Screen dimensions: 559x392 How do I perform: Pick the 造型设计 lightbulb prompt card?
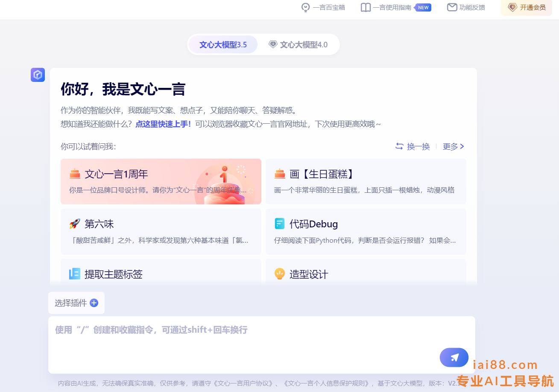pyautogui.click(x=366, y=273)
